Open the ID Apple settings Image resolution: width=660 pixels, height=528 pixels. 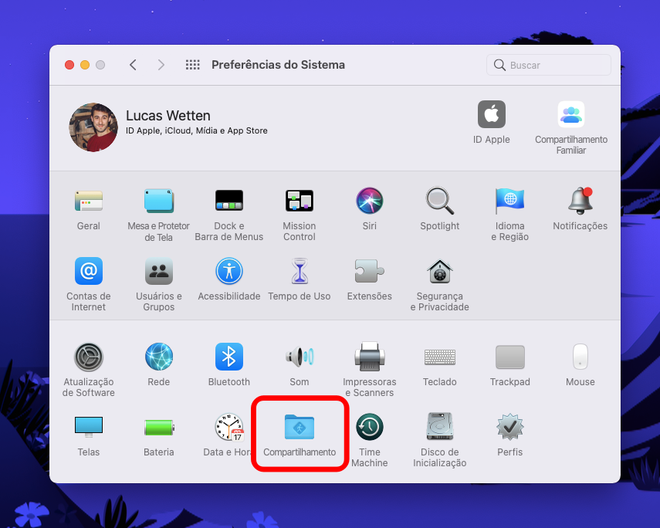tap(491, 114)
